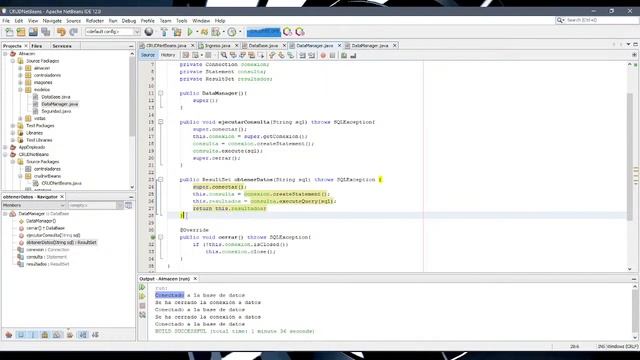Click the Profile Project clock icon
Screen dimensions: 640x360
click(231, 32)
